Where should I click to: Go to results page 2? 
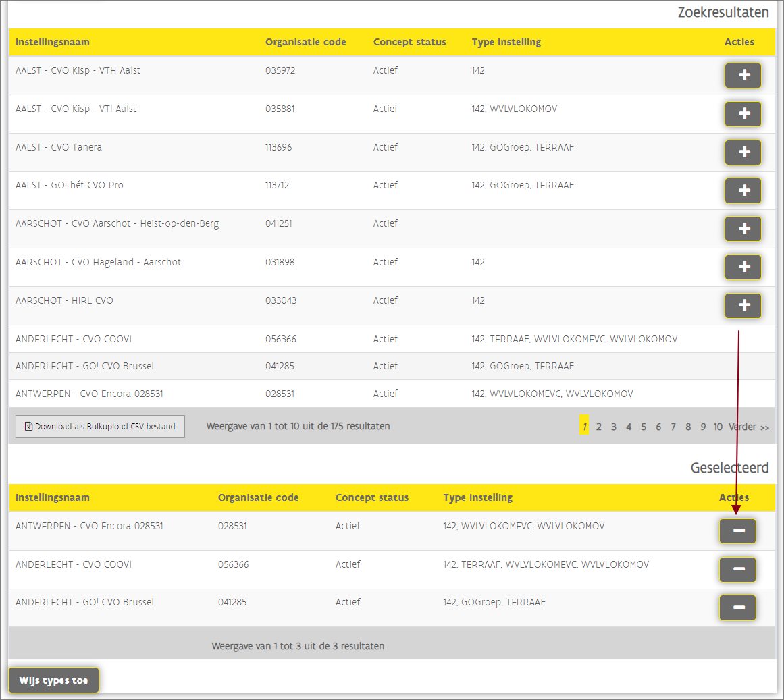click(598, 427)
